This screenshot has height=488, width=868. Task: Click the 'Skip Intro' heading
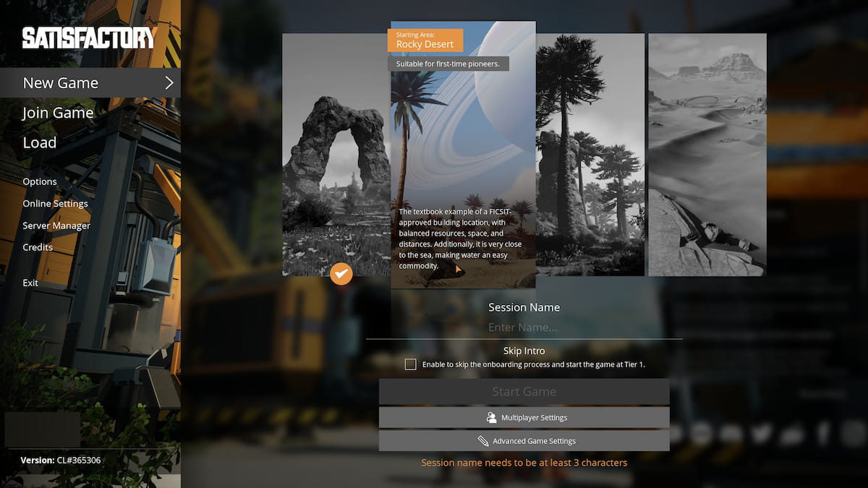(x=524, y=351)
